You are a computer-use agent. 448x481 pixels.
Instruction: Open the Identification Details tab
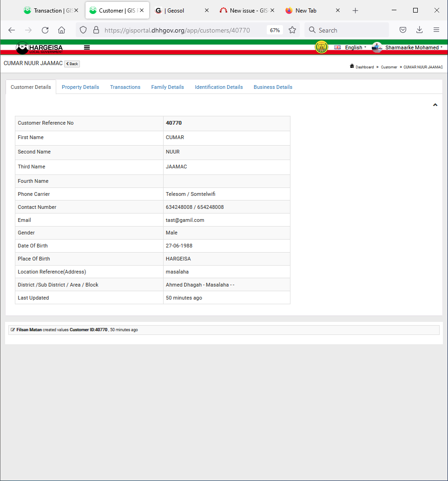[x=219, y=87]
